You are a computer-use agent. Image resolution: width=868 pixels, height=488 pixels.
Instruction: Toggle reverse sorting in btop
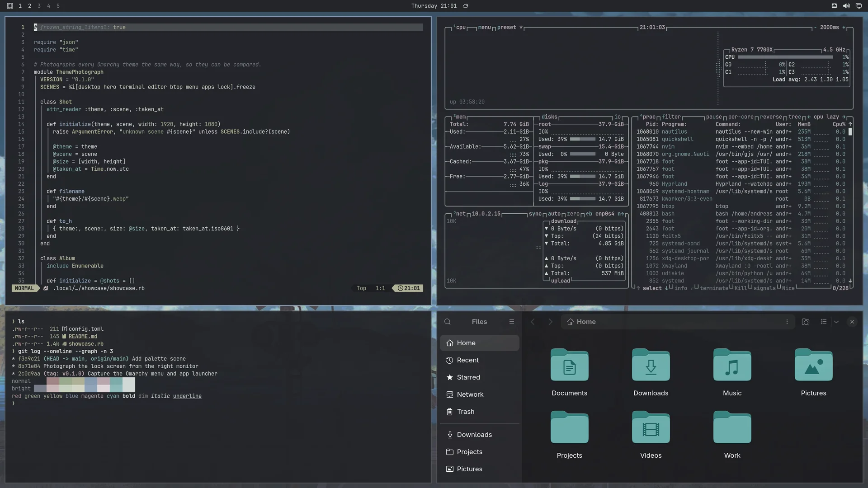coord(771,117)
